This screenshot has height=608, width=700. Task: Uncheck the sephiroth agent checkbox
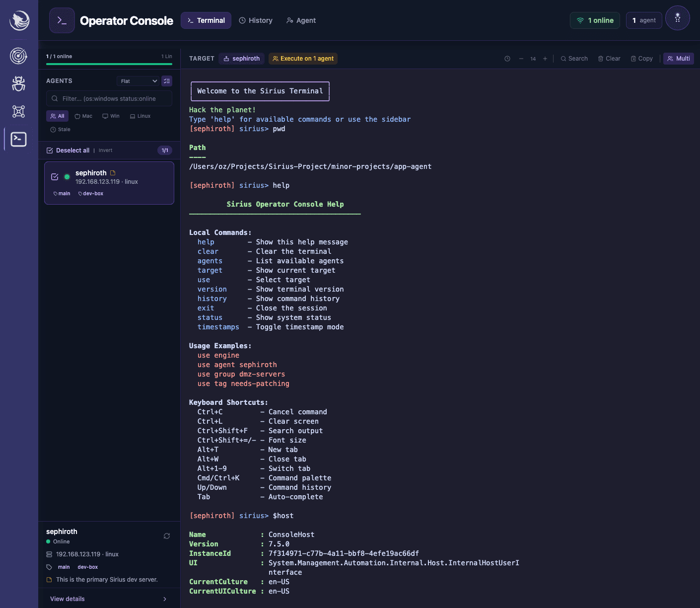tap(55, 176)
